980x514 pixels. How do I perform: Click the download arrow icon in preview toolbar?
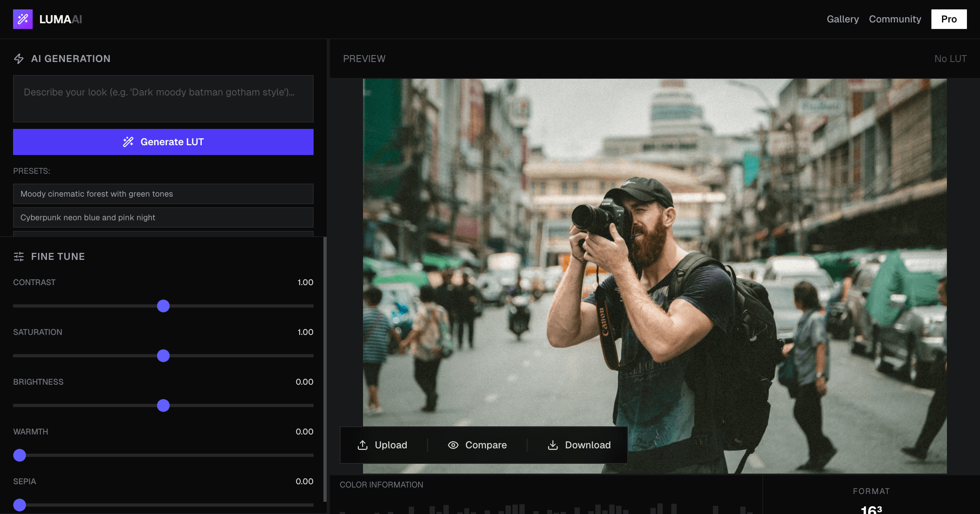coord(553,445)
